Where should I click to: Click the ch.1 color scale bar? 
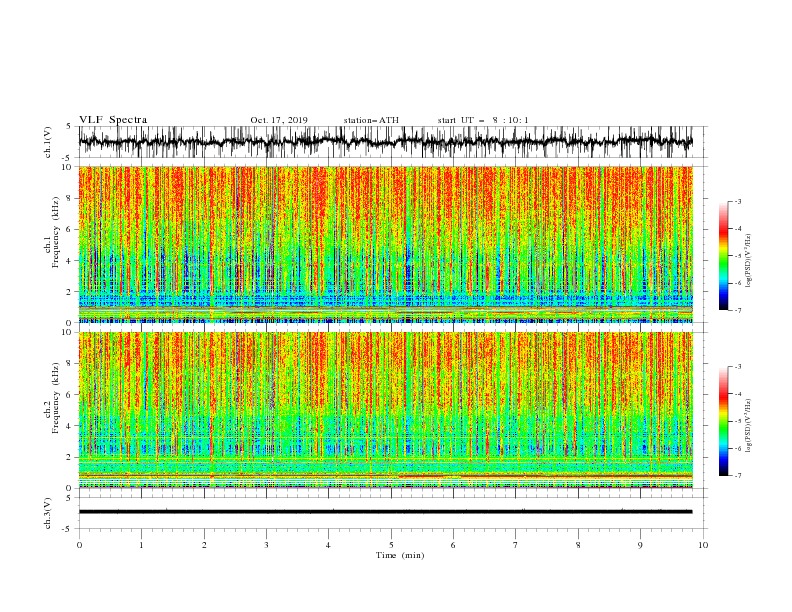(724, 256)
